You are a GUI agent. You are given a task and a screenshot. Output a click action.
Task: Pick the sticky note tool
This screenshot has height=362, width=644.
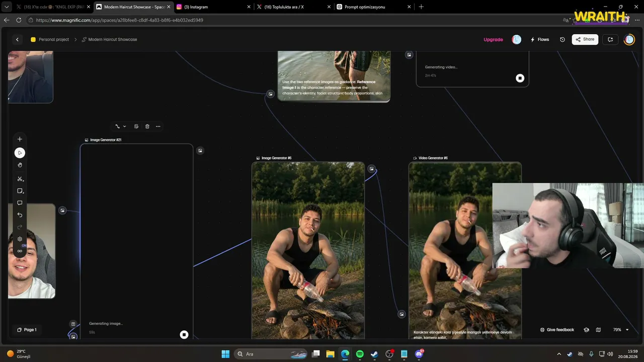coord(20,191)
